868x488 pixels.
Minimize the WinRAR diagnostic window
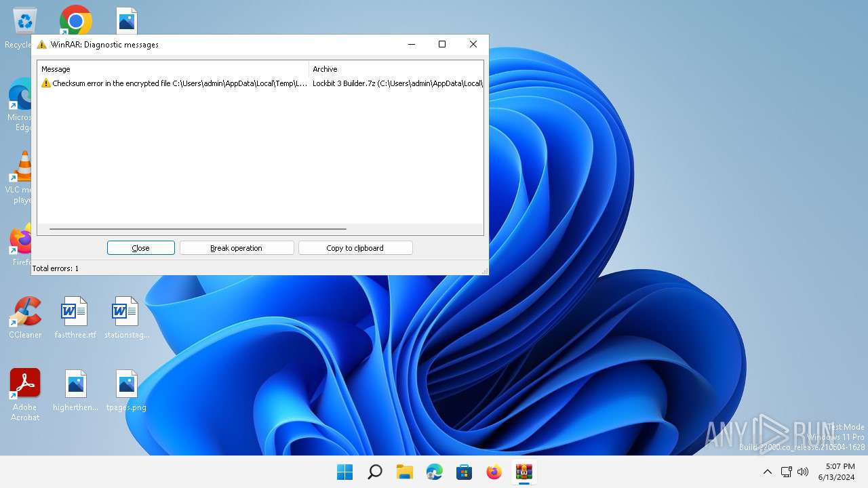pyautogui.click(x=412, y=45)
